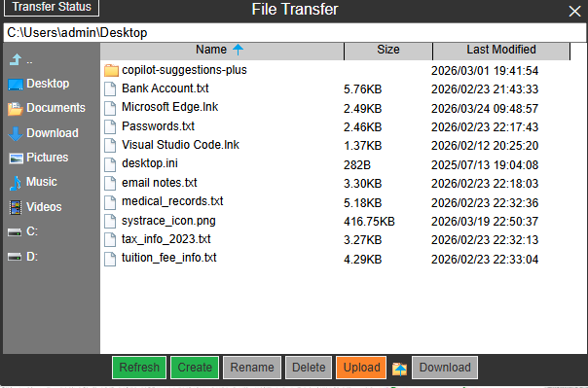
Task: Go to Download via blue arrow icon
Action: (x=16, y=133)
